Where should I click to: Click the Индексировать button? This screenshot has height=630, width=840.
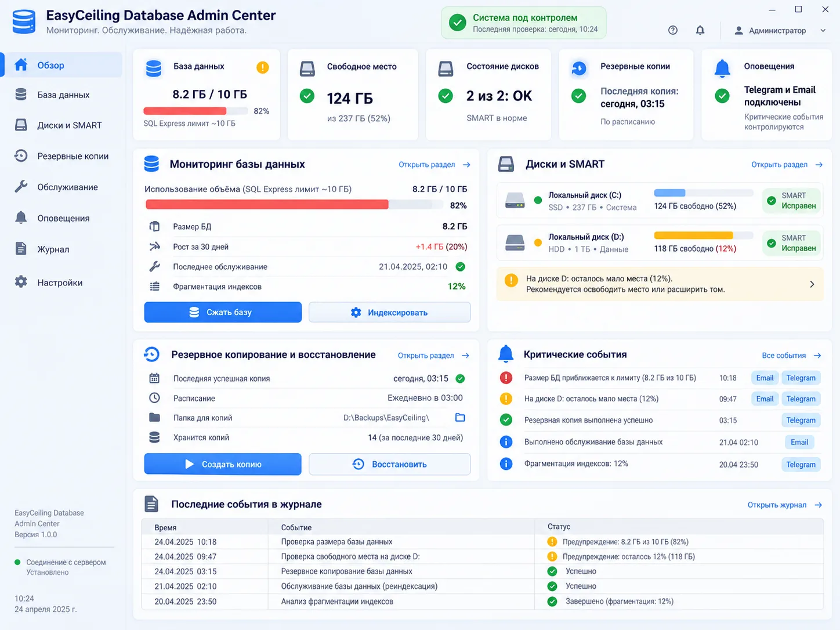pos(389,312)
